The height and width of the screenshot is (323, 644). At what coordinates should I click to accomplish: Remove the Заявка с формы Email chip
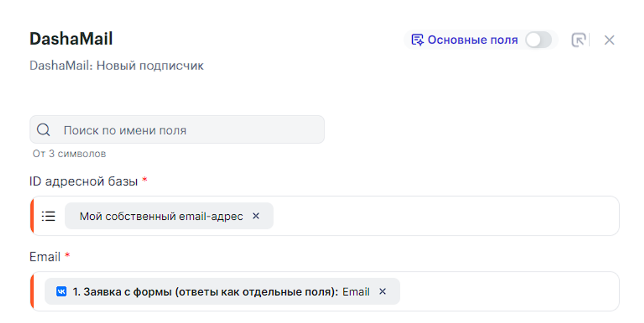pos(382,292)
